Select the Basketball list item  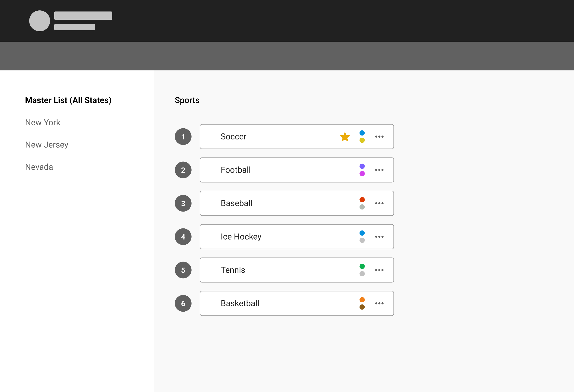(297, 303)
